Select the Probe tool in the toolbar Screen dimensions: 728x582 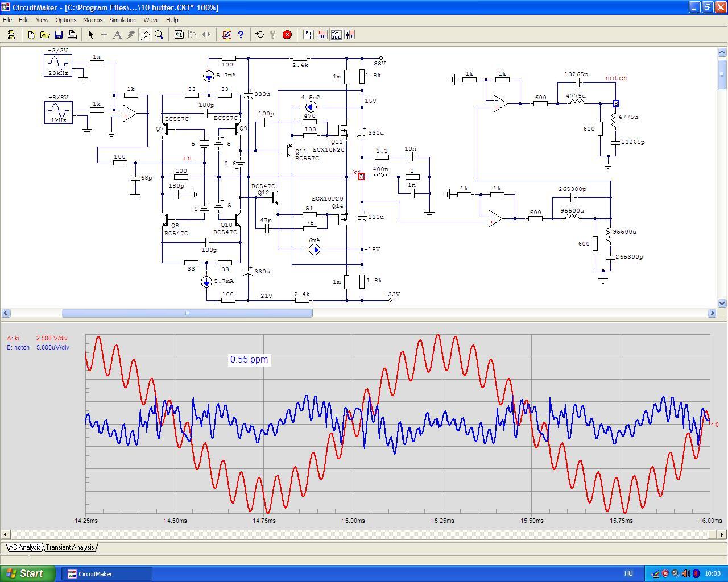[x=145, y=35]
